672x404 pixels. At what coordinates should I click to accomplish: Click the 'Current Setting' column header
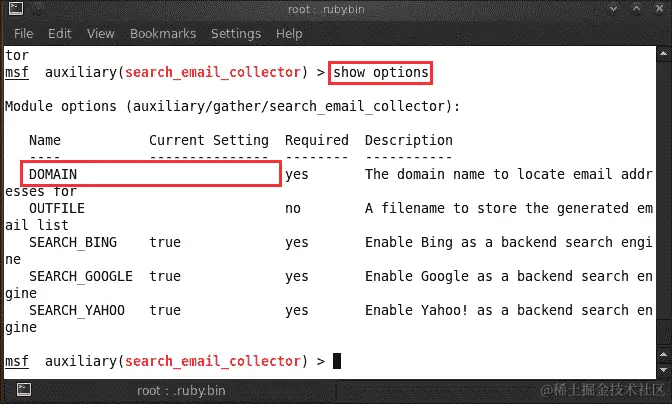pyautogui.click(x=209, y=141)
